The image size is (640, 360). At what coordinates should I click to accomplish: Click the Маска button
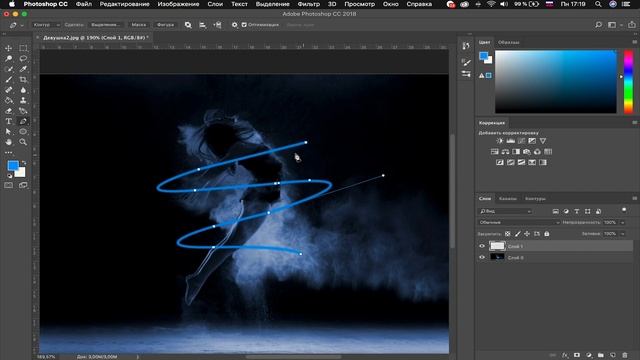point(139,25)
